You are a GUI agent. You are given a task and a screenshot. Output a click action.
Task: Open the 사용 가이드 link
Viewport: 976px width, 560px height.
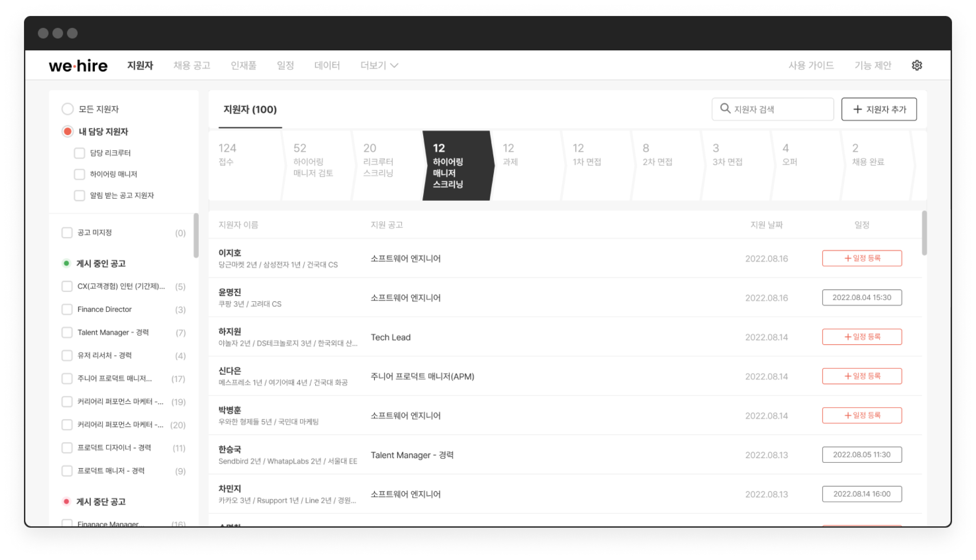[811, 65]
